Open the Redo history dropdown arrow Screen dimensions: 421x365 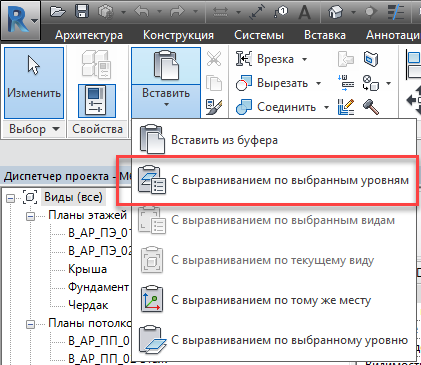[x=195, y=12]
